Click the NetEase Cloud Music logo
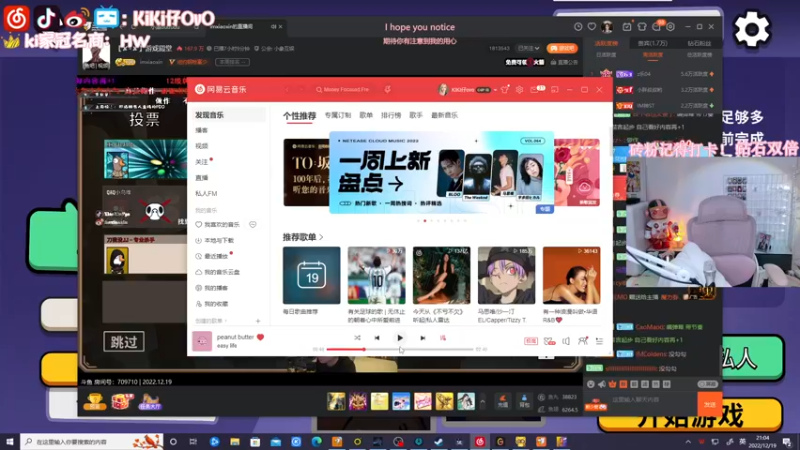Screen dimensions: 800x450 point(220,89)
